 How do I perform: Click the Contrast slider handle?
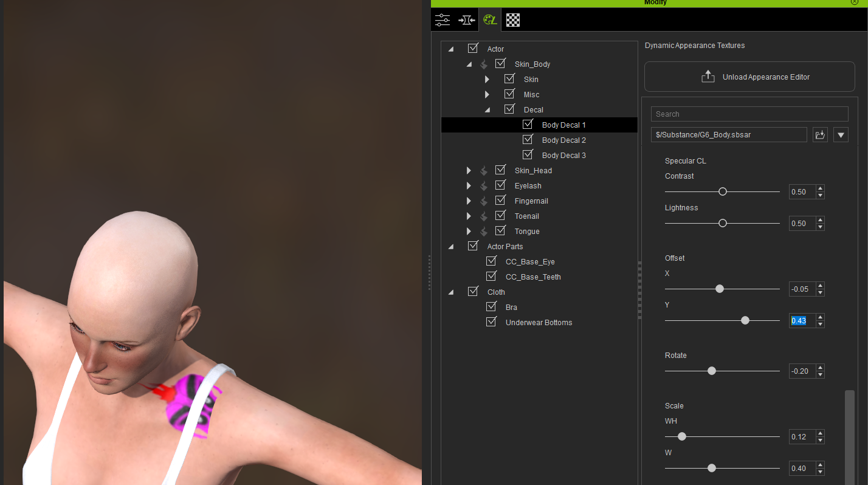point(723,191)
